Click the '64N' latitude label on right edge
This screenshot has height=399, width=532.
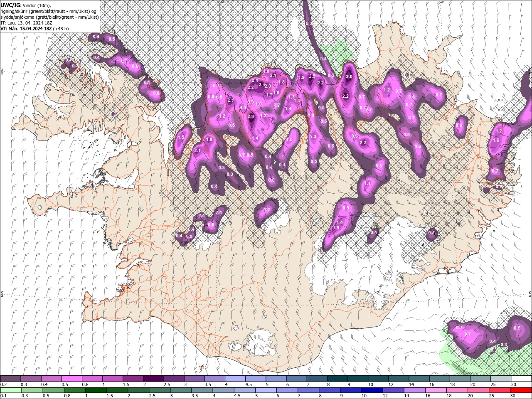pos(530,293)
